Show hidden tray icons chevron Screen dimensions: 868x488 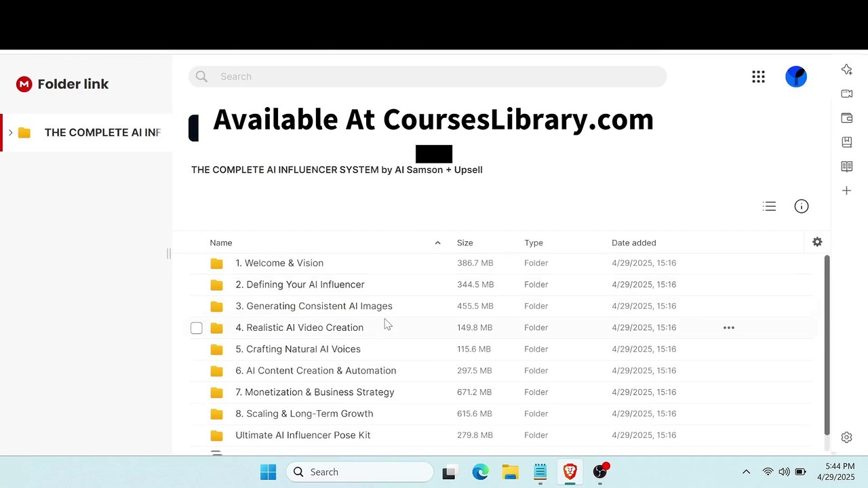point(746,472)
